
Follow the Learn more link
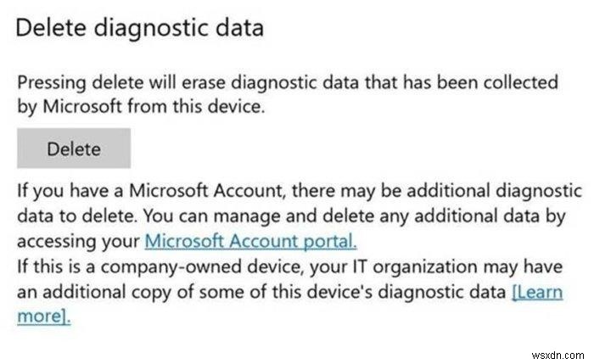click(546, 292)
